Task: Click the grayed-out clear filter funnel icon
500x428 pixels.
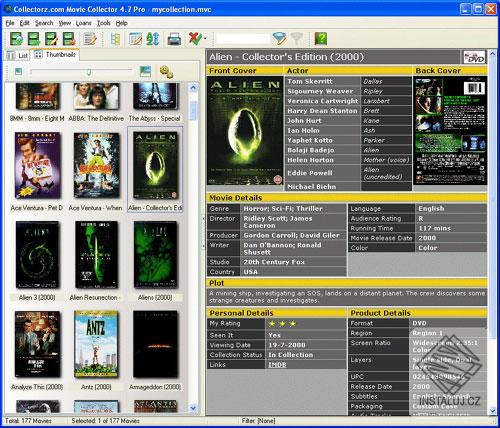Action: click(x=296, y=39)
